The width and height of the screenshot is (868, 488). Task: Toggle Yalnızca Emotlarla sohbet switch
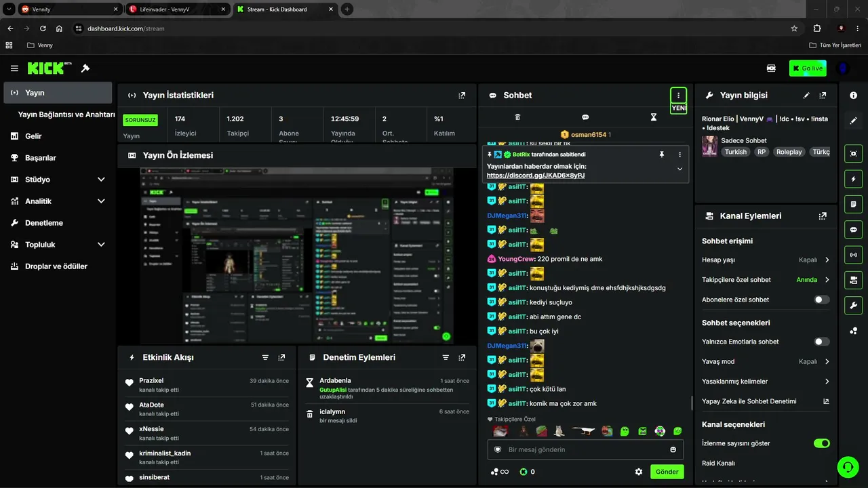coord(821,342)
